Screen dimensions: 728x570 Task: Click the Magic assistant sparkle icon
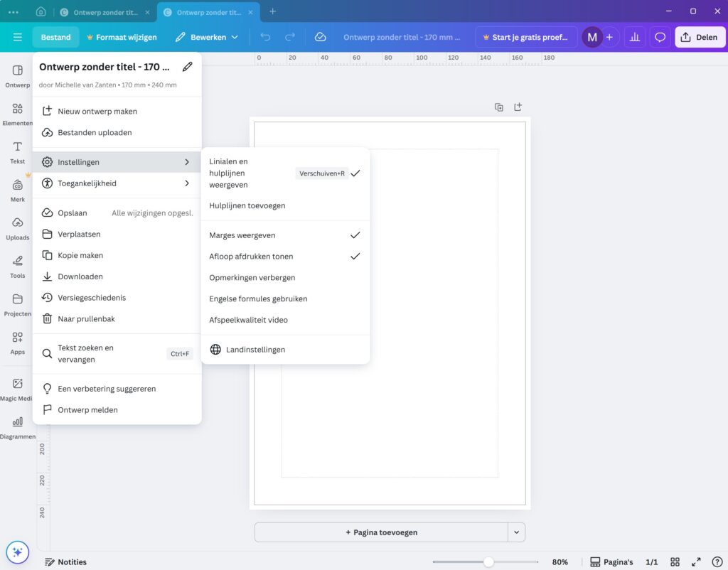tap(17, 552)
